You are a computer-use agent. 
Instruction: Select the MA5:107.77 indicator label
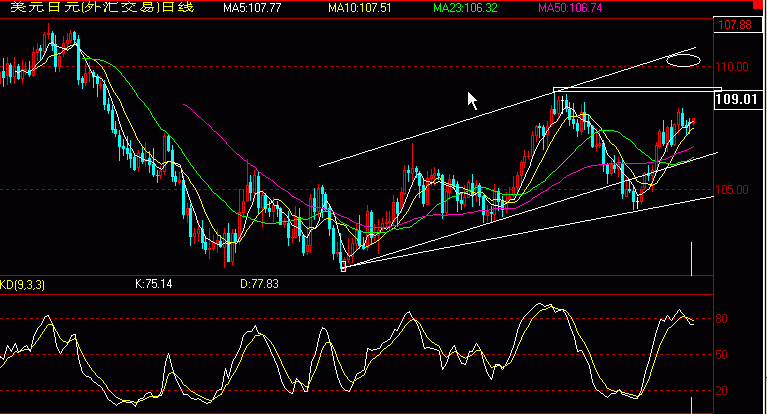pos(252,8)
